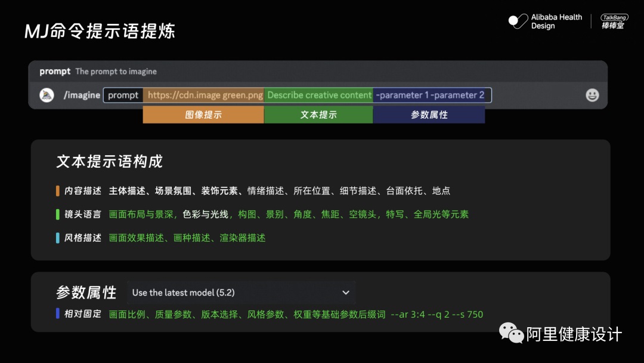Viewport: 644px width, 363px height.
Task: Click inside the prompt input field
Action: pyautogui.click(x=122, y=95)
